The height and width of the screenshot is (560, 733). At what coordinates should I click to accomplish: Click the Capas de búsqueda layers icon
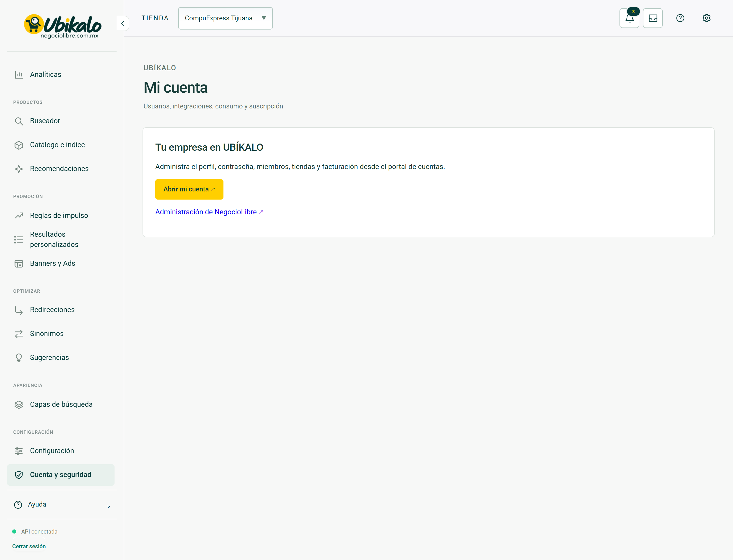pos(19,405)
